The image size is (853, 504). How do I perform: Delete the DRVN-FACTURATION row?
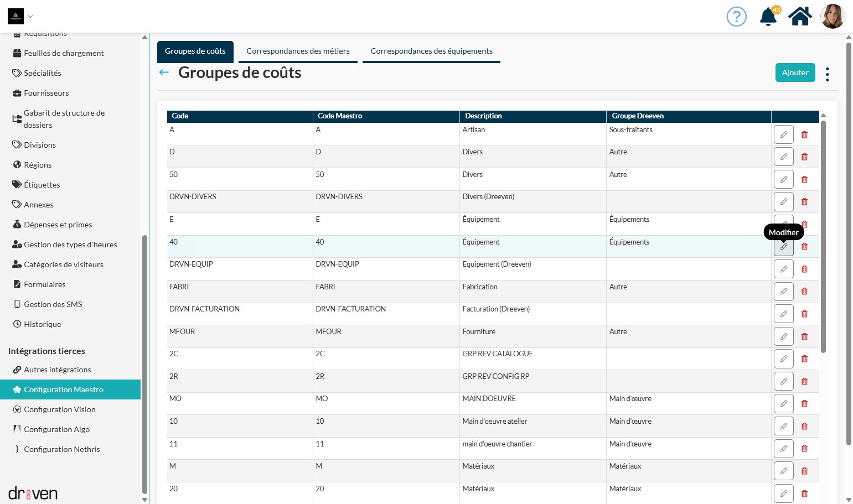(804, 314)
